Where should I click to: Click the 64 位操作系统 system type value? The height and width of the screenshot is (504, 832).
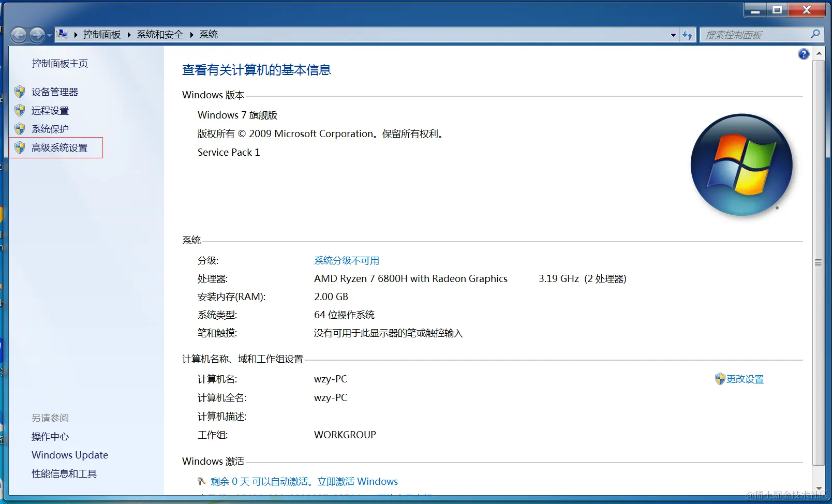[x=344, y=315]
